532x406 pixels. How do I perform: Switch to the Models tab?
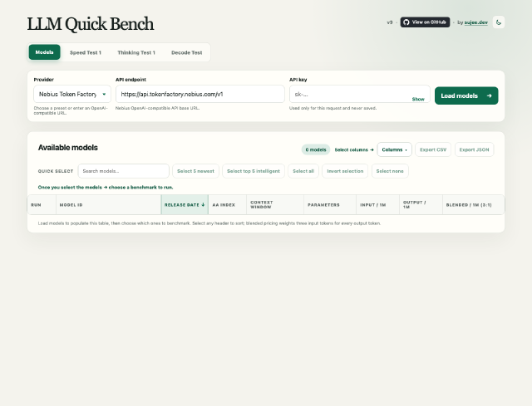44,52
